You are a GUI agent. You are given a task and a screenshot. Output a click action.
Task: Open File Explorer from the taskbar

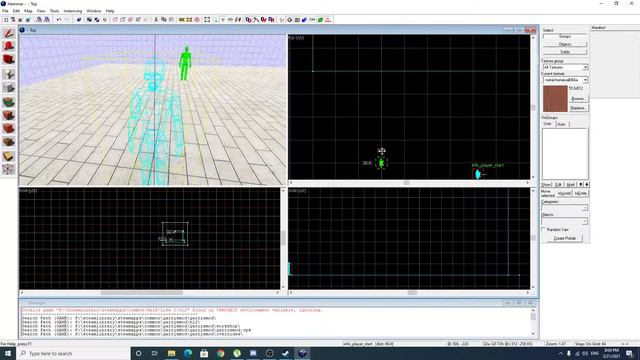pyautogui.click(x=171, y=353)
